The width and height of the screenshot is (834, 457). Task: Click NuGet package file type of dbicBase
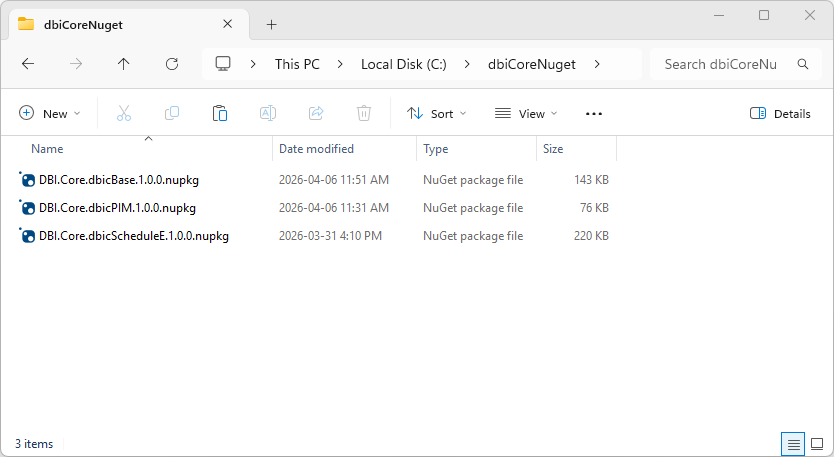[473, 180]
